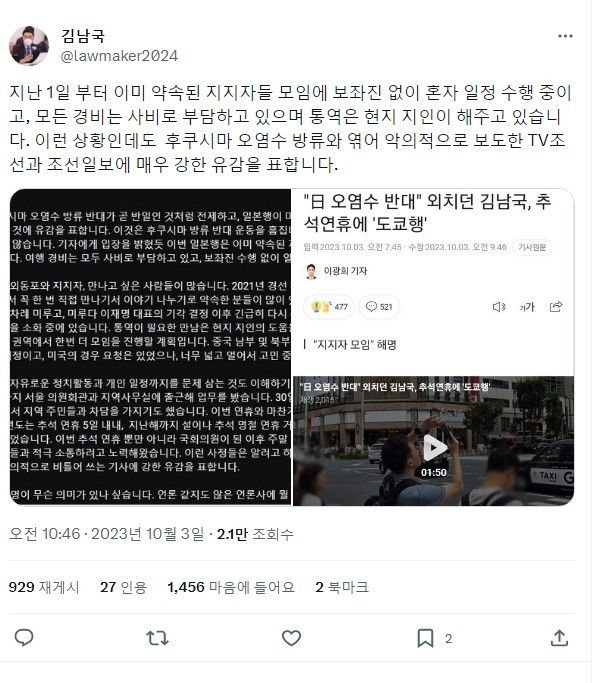The width and height of the screenshot is (601, 683).
Task: Click the reply speech bubble icon
Action: point(24,638)
